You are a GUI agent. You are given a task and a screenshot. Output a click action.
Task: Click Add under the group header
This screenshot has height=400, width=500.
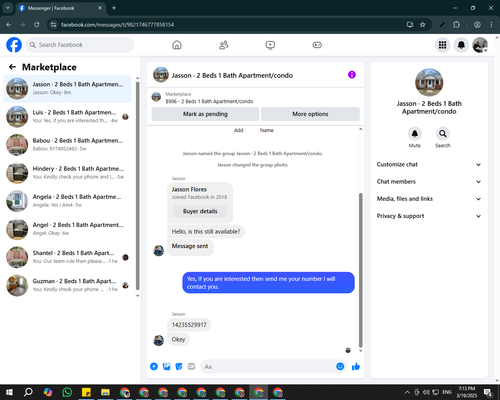click(x=239, y=130)
